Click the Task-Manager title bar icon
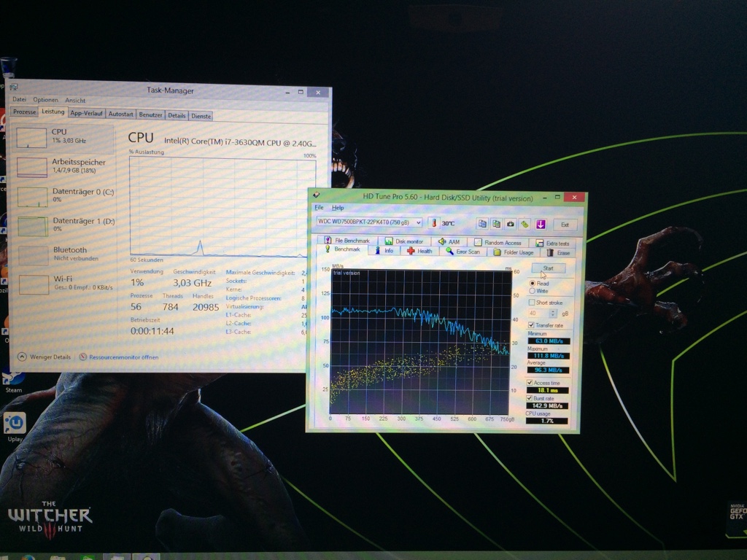Image resolution: width=747 pixels, height=560 pixels. [x=14, y=87]
